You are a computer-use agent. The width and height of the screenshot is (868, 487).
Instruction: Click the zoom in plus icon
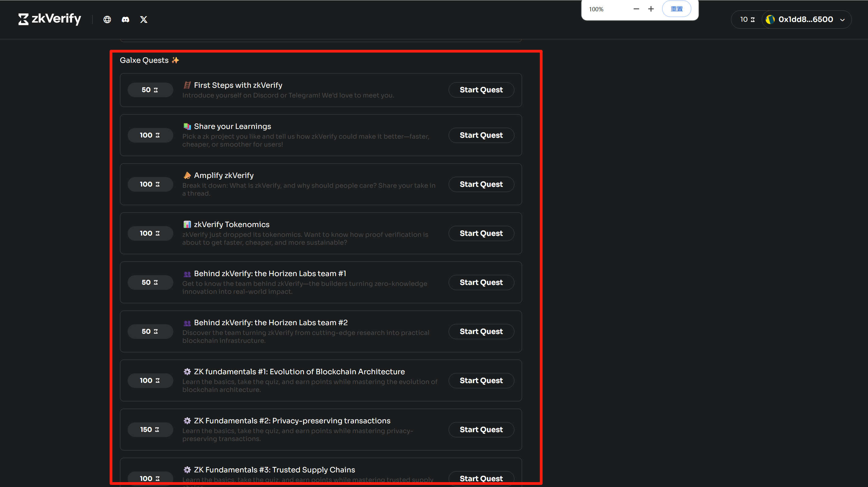[x=651, y=9]
